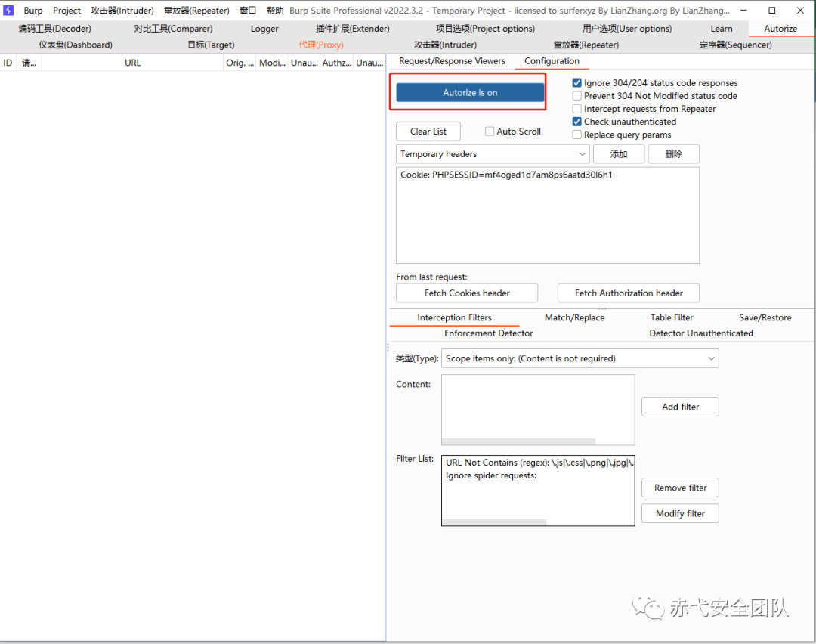
Task: Click the 删除 button
Action: (x=673, y=154)
